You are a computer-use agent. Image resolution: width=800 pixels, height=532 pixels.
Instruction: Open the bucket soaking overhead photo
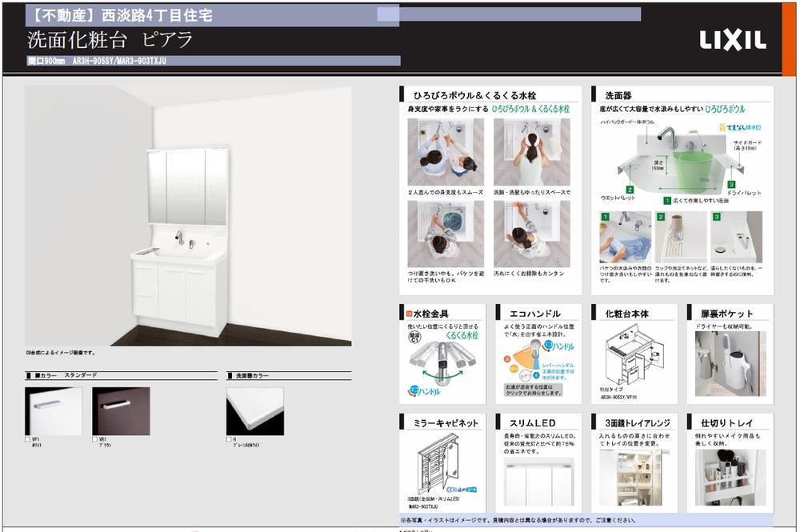pyautogui.click(x=446, y=234)
